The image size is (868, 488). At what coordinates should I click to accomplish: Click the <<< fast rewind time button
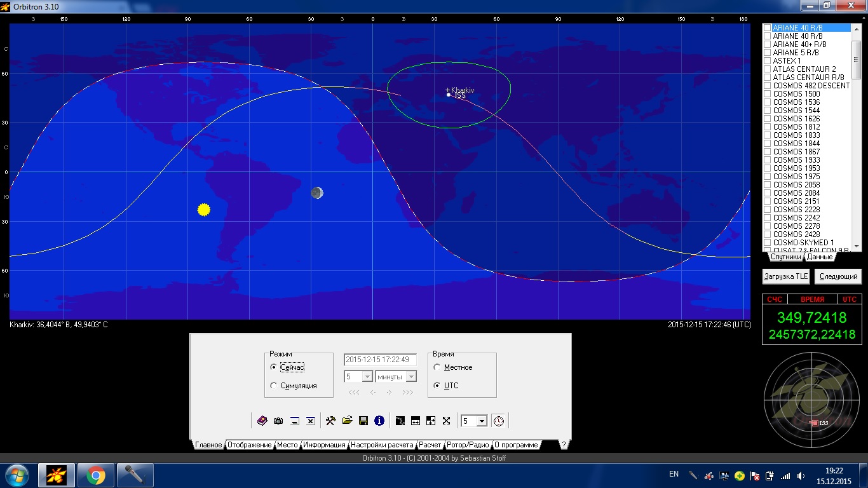click(354, 393)
